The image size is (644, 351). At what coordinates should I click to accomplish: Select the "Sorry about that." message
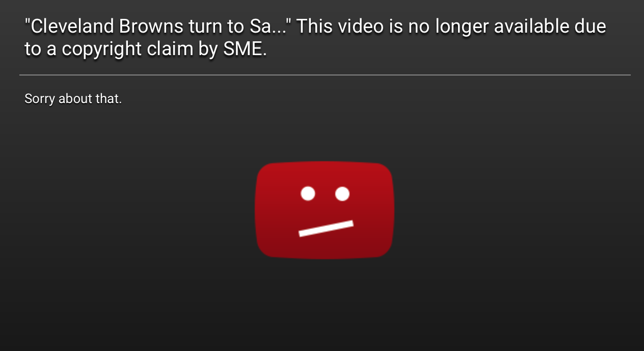coord(73,98)
